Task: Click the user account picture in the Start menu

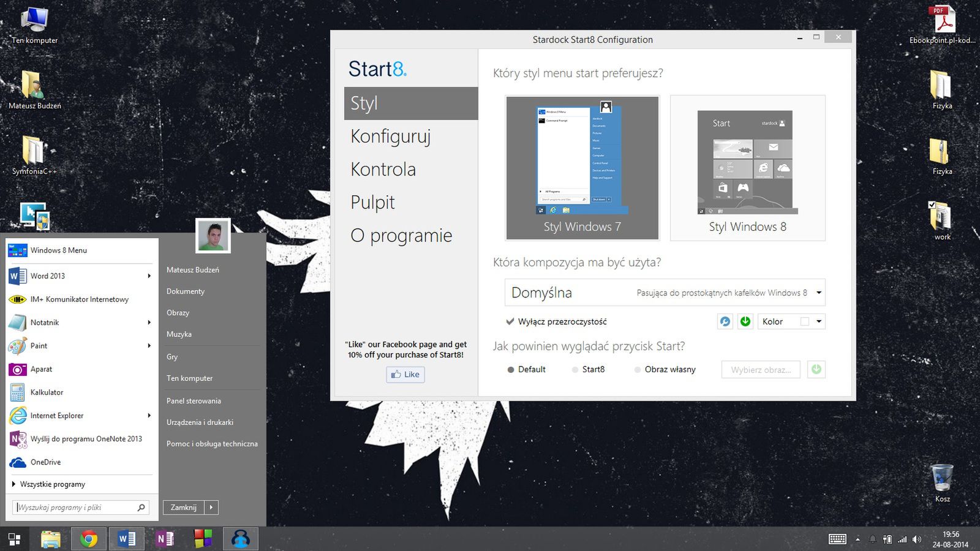Action: click(213, 236)
